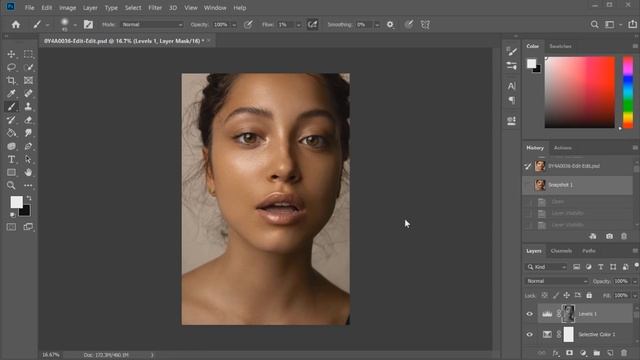The width and height of the screenshot is (640, 360).
Task: Select the Paint Bucket tool
Action: coord(11,133)
